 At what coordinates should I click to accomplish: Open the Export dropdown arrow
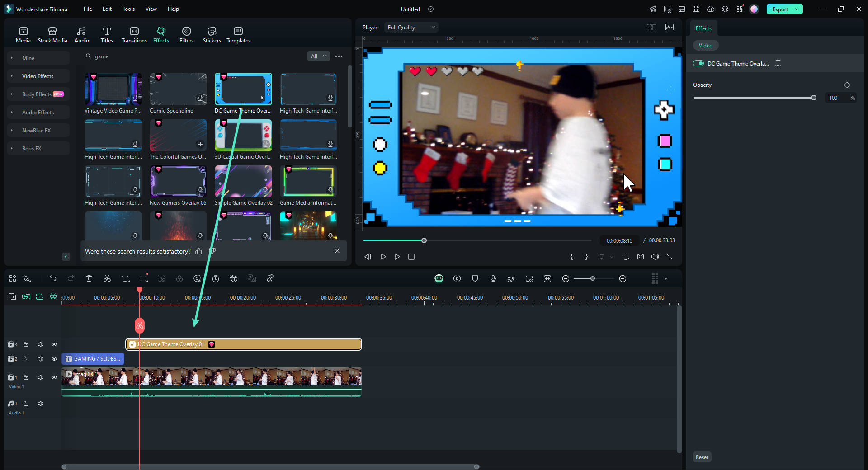(x=797, y=9)
